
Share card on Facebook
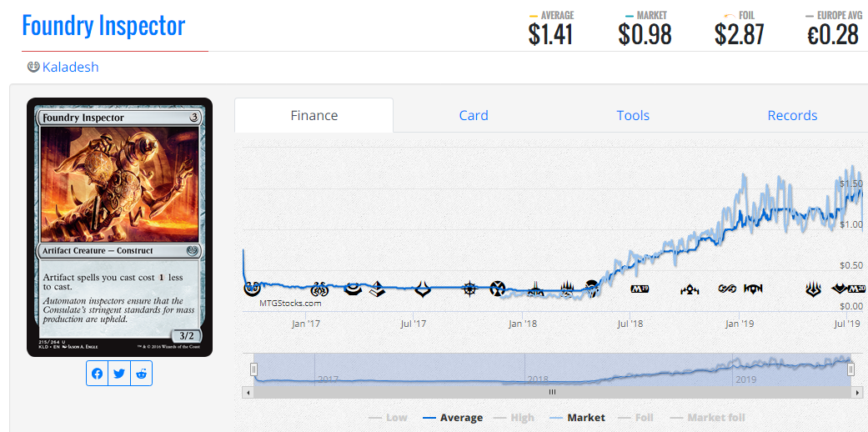pos(97,374)
